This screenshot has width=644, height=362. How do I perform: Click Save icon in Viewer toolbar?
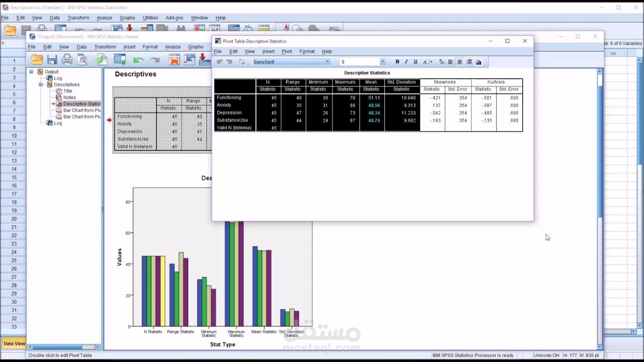[52, 60]
